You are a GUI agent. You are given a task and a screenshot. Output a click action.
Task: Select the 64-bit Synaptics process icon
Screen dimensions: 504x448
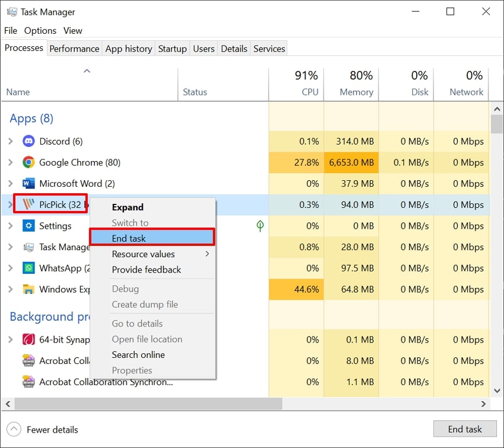28,340
